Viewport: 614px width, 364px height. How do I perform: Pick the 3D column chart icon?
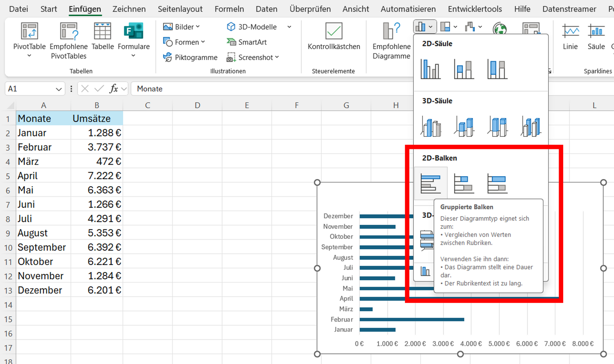click(x=530, y=127)
